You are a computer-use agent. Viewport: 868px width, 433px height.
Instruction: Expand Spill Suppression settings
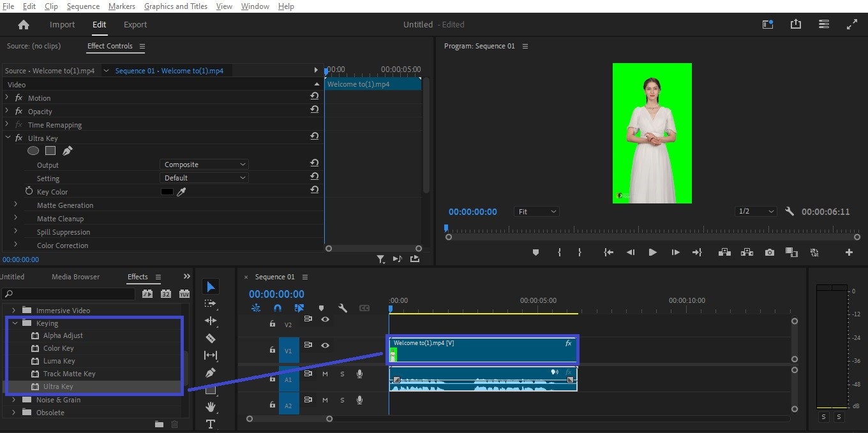click(15, 231)
